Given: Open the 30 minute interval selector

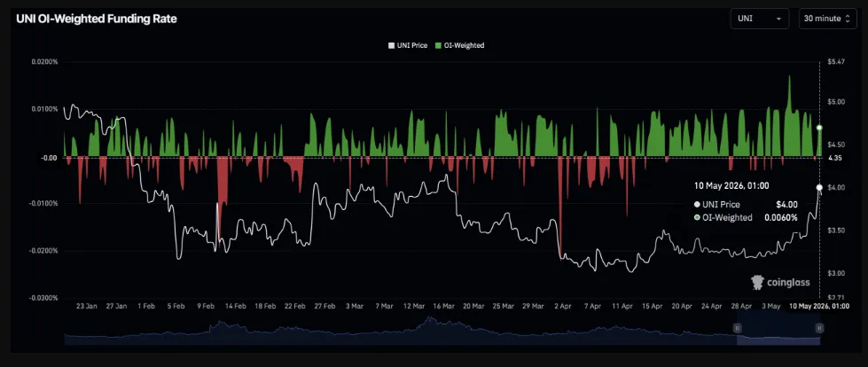Looking at the screenshot, I should click(829, 19).
